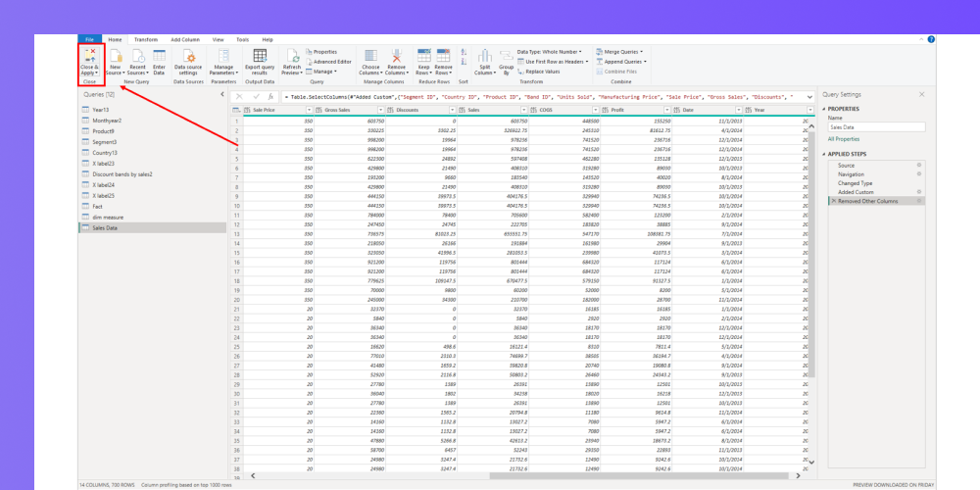Open the Power Query help icon
Viewport: 980px width, 490px height.
pos(931,39)
